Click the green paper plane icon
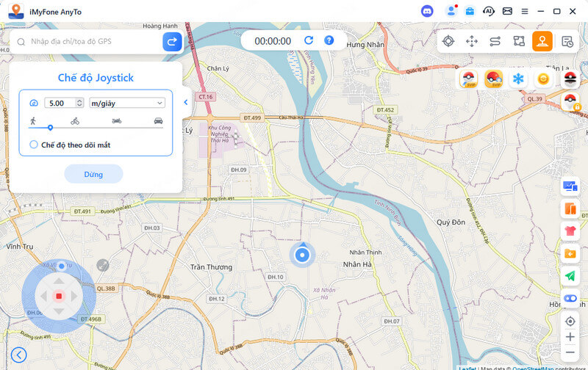The height and width of the screenshot is (370, 588). pyautogui.click(x=570, y=276)
